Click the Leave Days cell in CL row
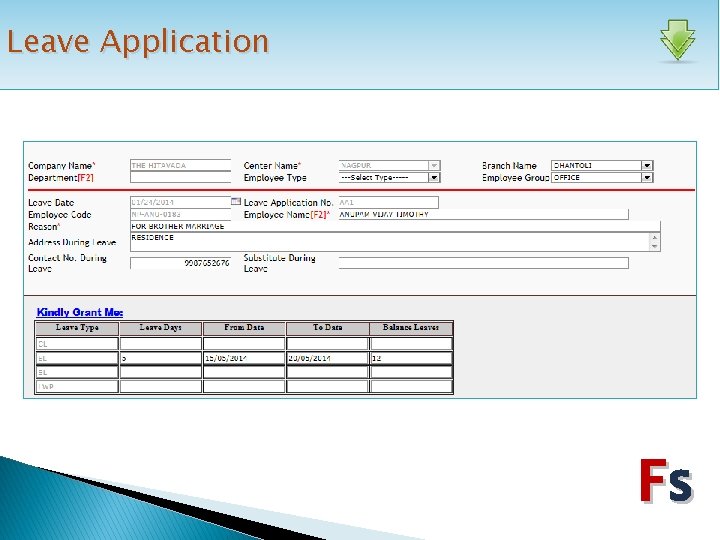Screen dimensions: 720x540 161,344
